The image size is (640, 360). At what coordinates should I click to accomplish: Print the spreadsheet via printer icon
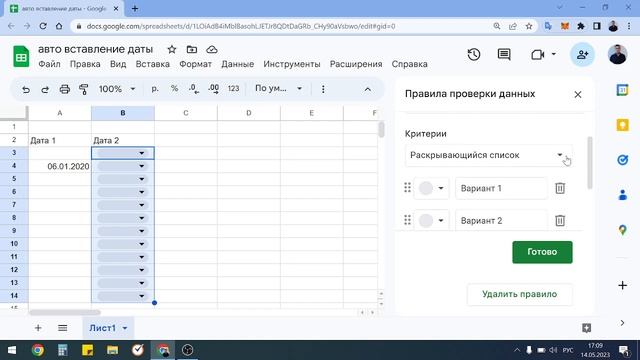[64, 89]
